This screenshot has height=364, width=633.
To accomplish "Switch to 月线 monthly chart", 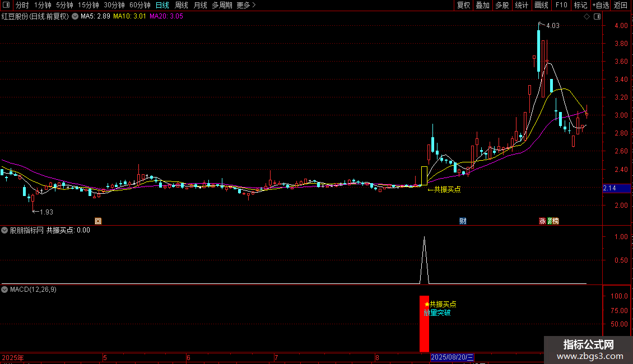I will pyautogui.click(x=200, y=5).
